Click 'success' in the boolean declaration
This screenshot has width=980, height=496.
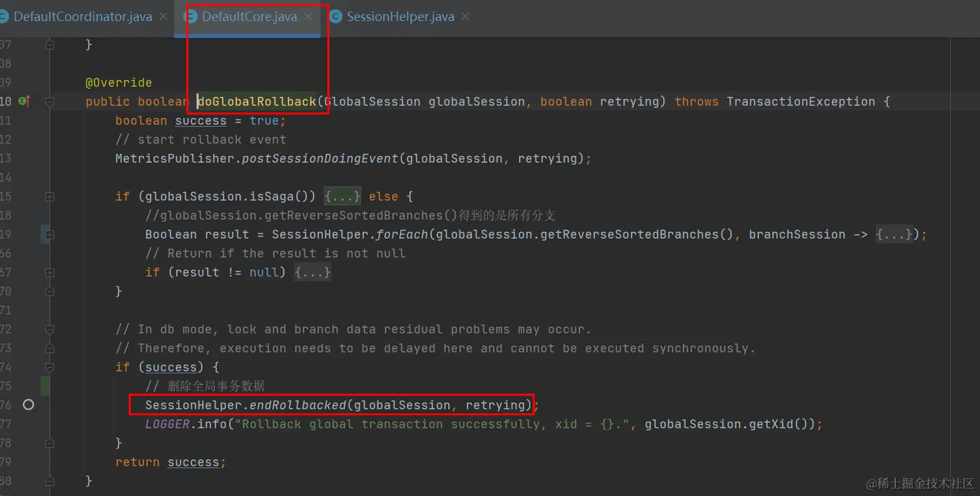pyautogui.click(x=201, y=121)
